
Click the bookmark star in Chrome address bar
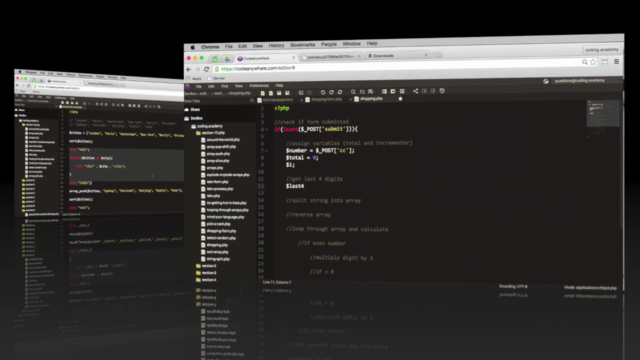point(593,62)
